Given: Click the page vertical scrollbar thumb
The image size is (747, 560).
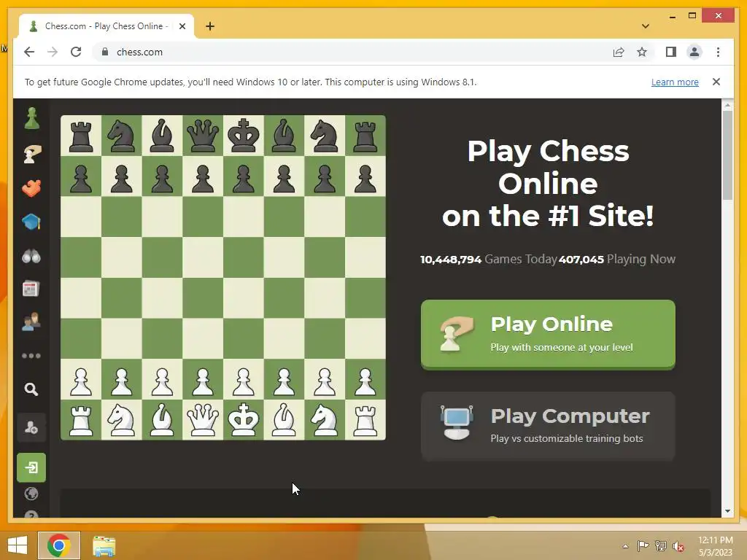Looking at the screenshot, I should pos(727,155).
